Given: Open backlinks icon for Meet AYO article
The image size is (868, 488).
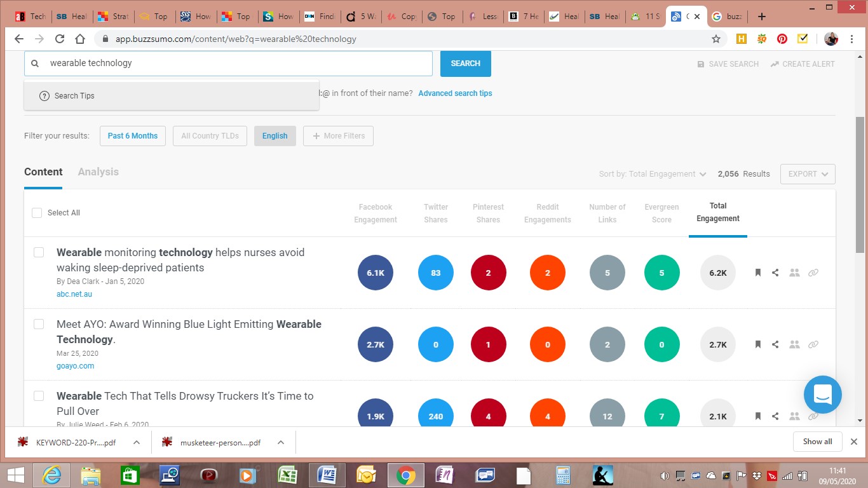Looking at the screenshot, I should [813, 344].
